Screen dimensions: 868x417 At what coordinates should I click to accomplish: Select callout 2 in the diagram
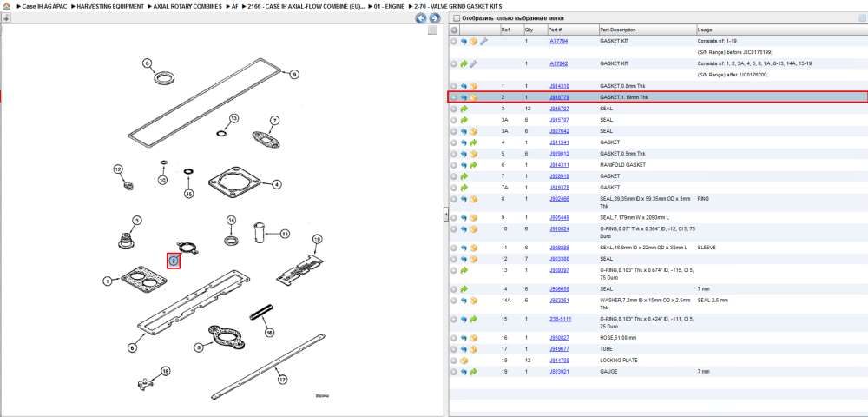coord(174,261)
